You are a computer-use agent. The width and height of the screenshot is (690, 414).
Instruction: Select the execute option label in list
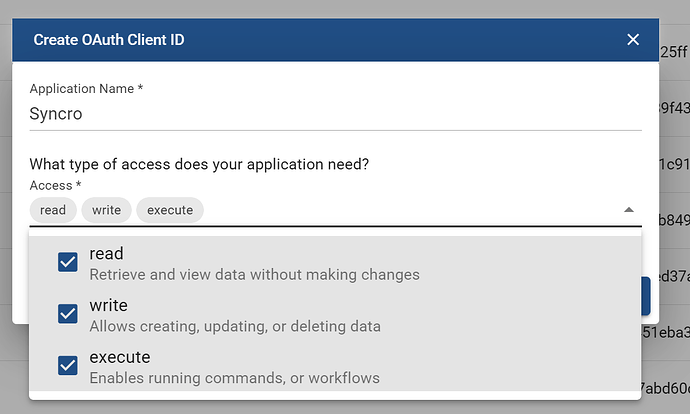119,357
